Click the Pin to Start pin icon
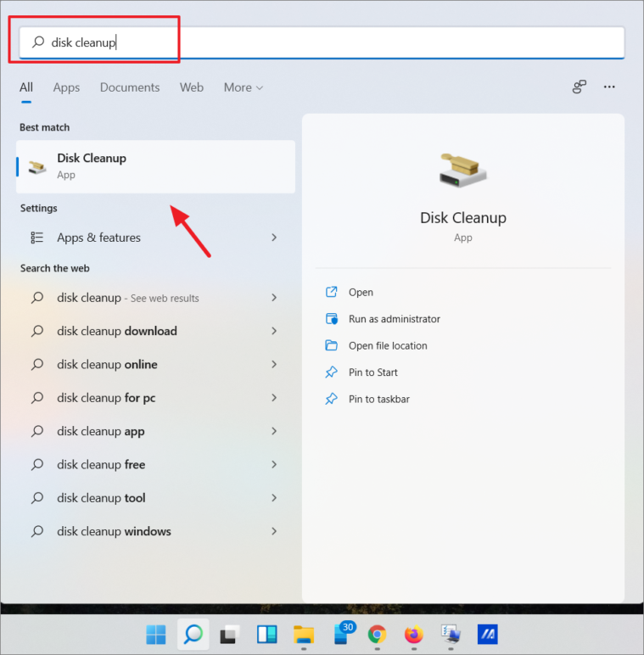 point(331,372)
